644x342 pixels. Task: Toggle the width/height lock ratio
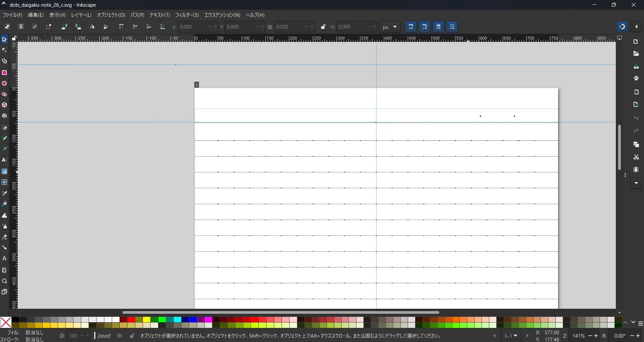tap(323, 27)
